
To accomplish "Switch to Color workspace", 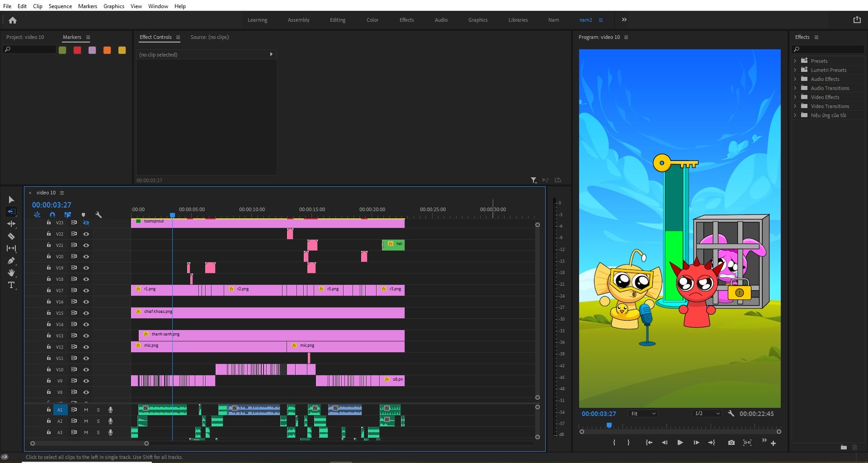I will pos(372,20).
